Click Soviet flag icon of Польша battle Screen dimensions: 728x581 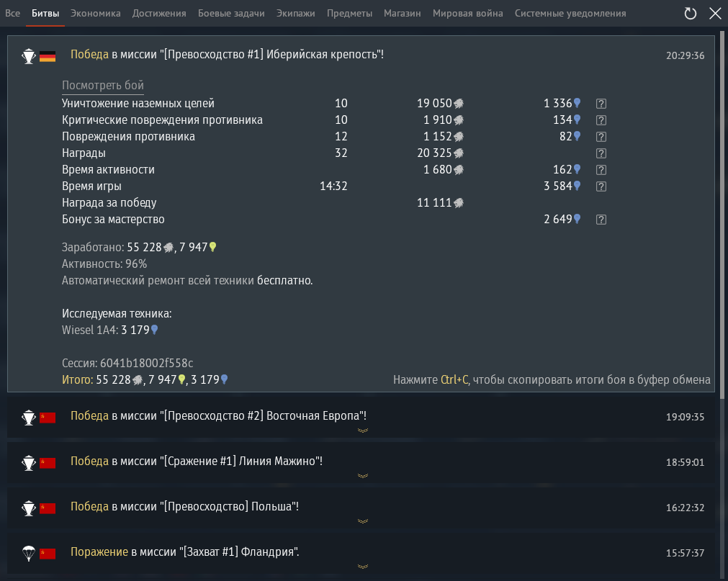[x=48, y=508]
